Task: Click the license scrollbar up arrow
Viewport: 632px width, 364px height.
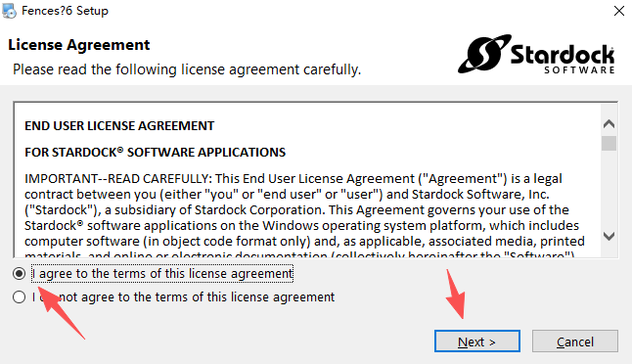Action: [609, 123]
